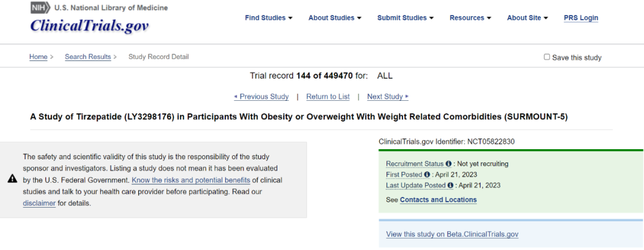
Task: Click the NIH logo badge
Action: tap(40, 7)
